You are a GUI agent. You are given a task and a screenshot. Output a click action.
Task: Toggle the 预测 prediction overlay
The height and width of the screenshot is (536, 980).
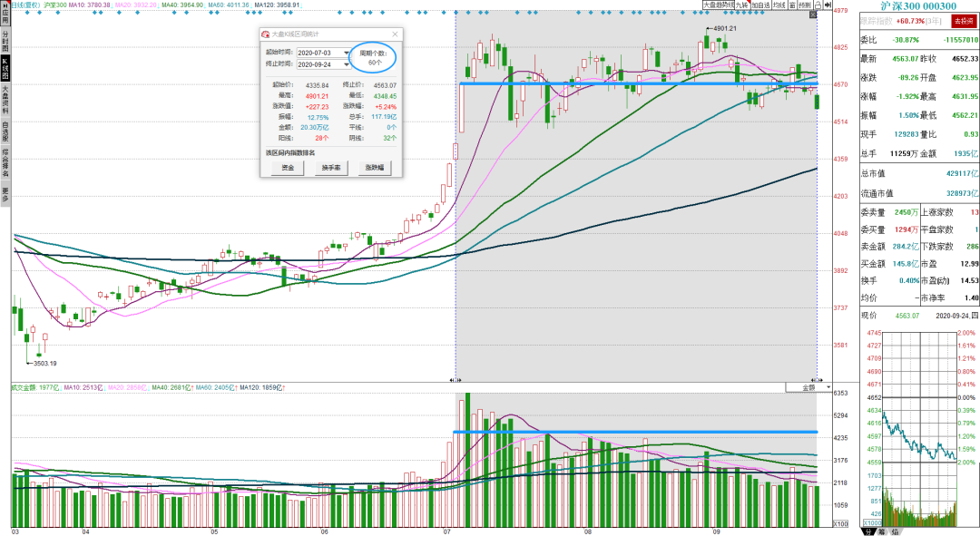tap(805, 5)
